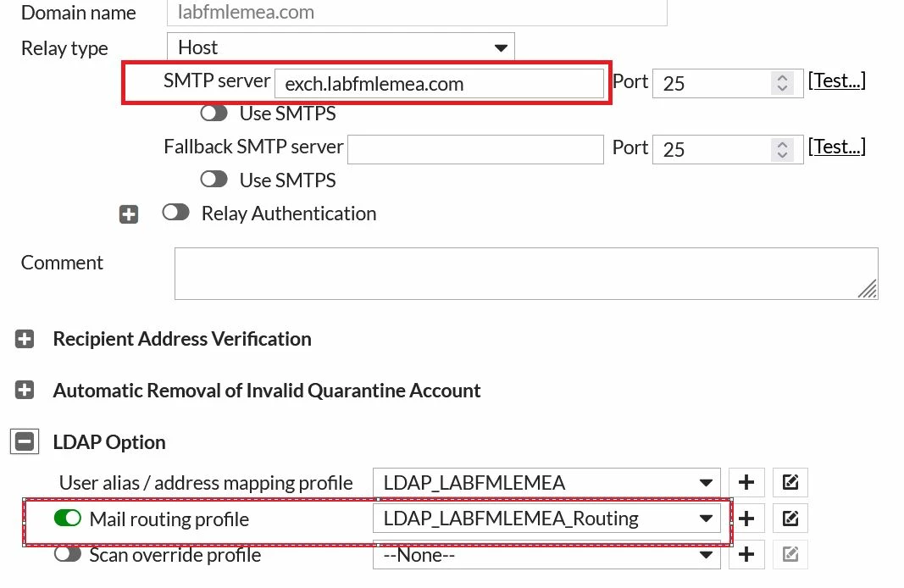
Task: Focus SMTP server field exch.labfmlemea.com
Action: pos(440,84)
